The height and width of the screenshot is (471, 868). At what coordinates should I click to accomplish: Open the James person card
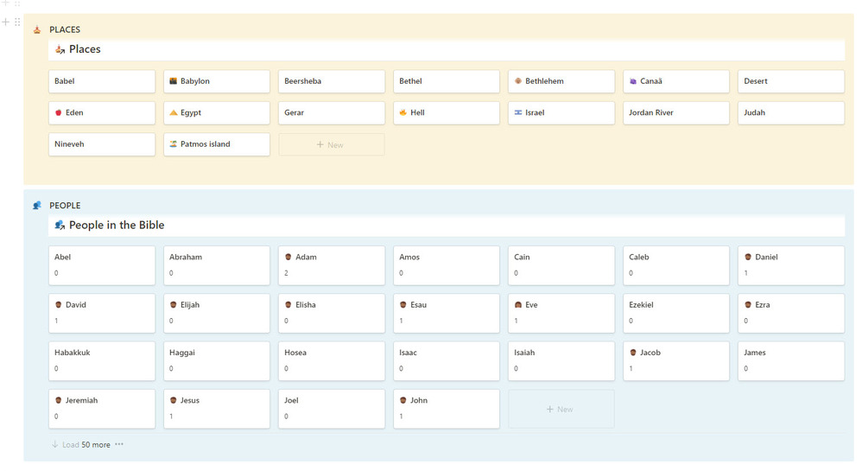(x=791, y=360)
